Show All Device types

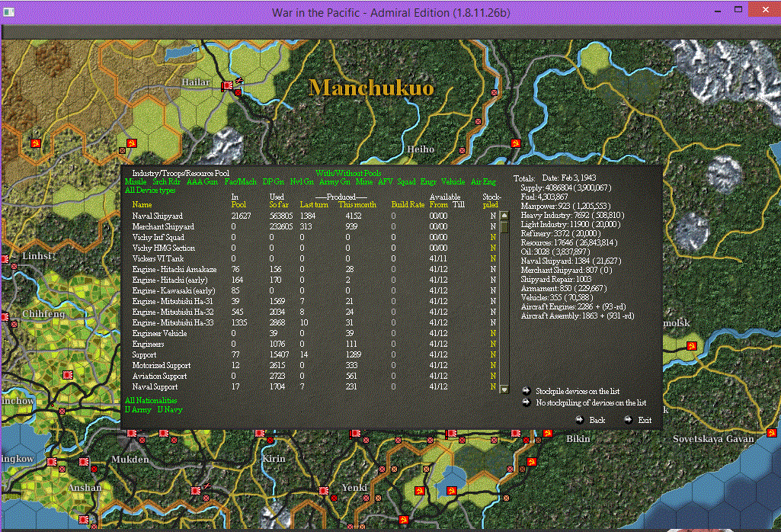click(150, 191)
